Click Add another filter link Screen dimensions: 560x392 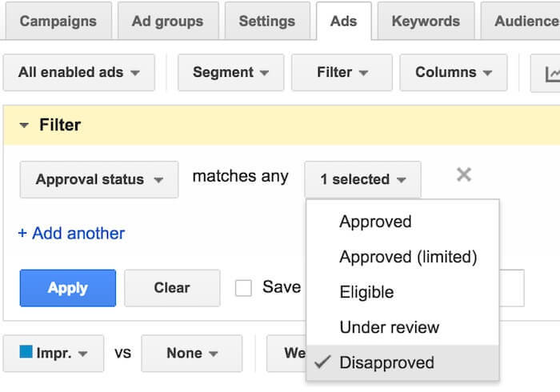click(71, 234)
